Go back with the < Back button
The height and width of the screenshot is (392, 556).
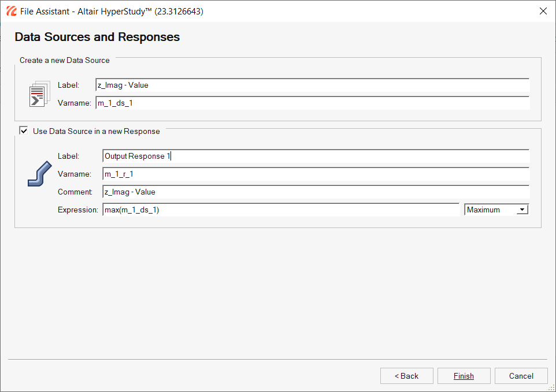pos(407,376)
